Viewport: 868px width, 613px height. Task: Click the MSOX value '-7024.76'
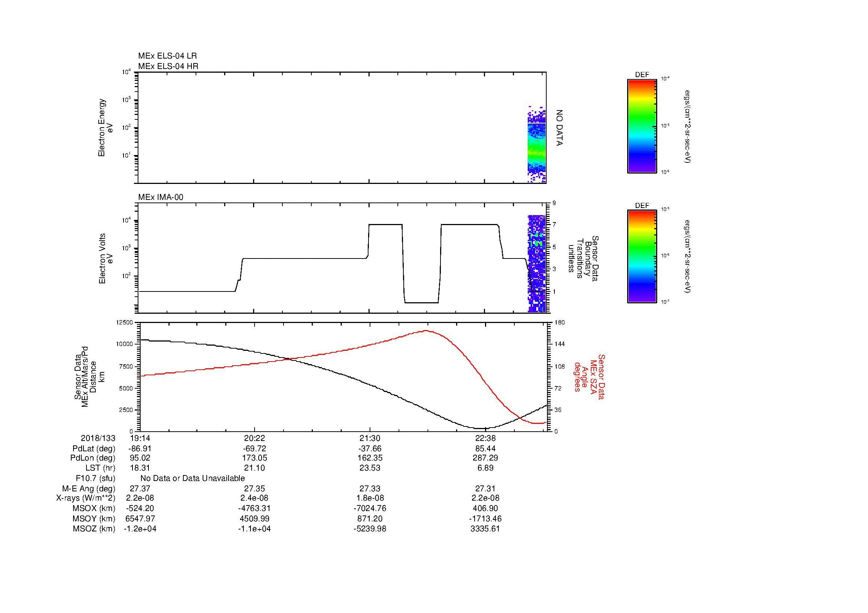(x=370, y=508)
